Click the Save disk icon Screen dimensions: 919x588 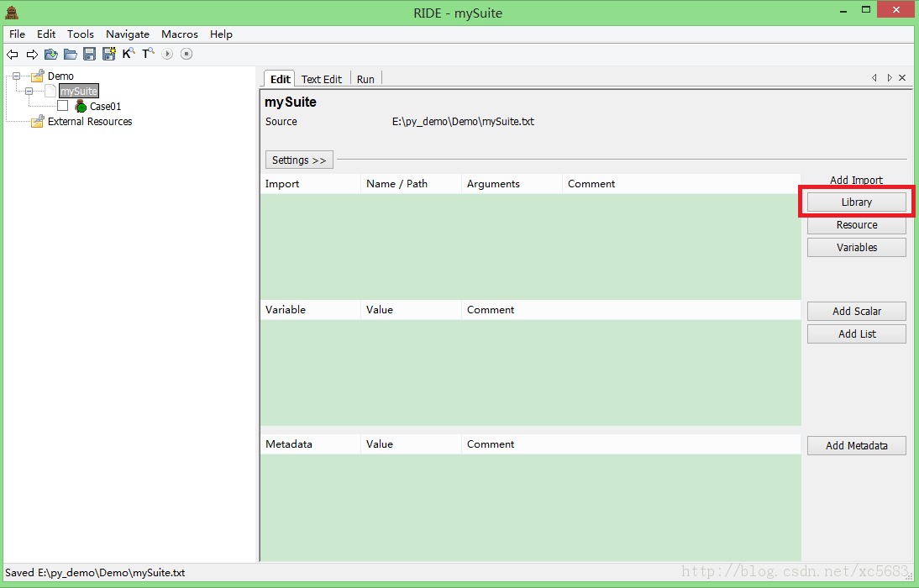point(89,55)
